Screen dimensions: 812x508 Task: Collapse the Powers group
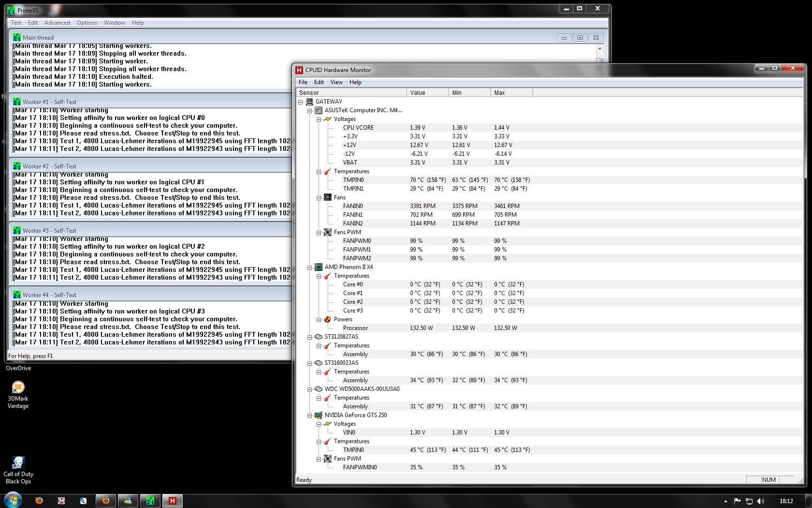[x=319, y=320]
